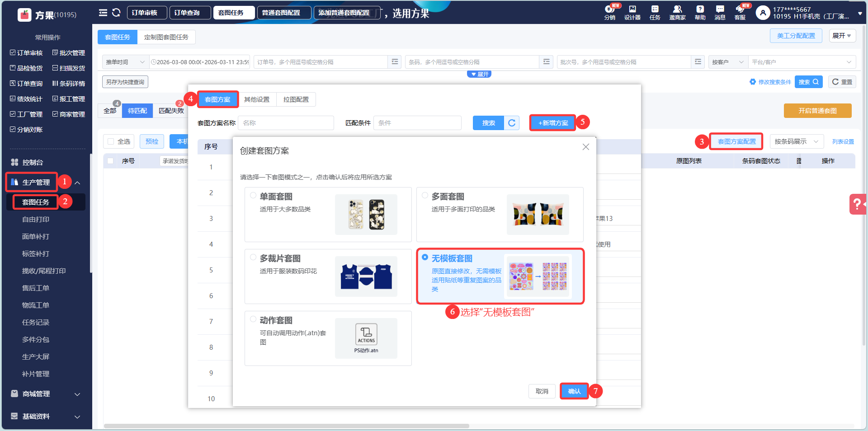Image resolution: width=868 pixels, height=431 pixels.
Task: Click the horizontal scrollbar at the bottom
Action: click(287, 426)
